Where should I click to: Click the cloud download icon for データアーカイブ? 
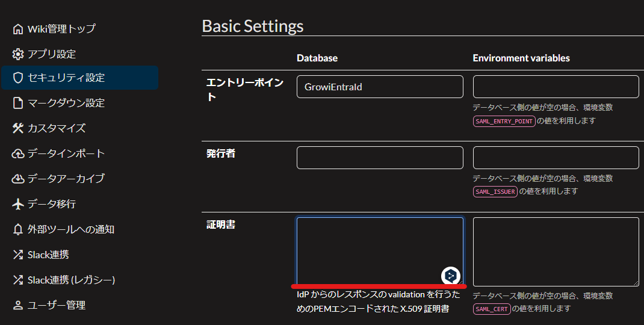[17, 179]
